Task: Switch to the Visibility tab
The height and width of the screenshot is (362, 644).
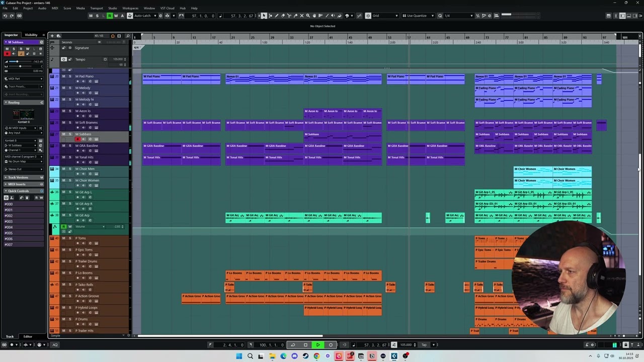Action: click(x=31, y=35)
